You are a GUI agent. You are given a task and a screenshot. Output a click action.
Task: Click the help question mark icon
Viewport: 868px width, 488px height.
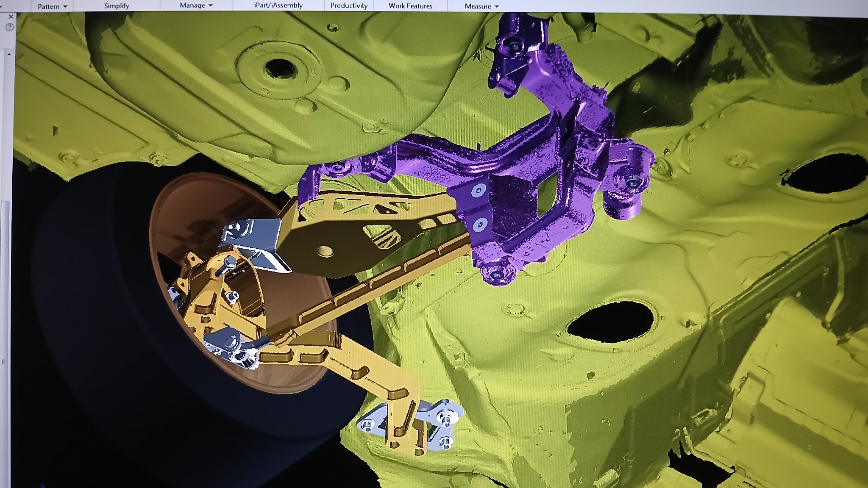point(10,28)
